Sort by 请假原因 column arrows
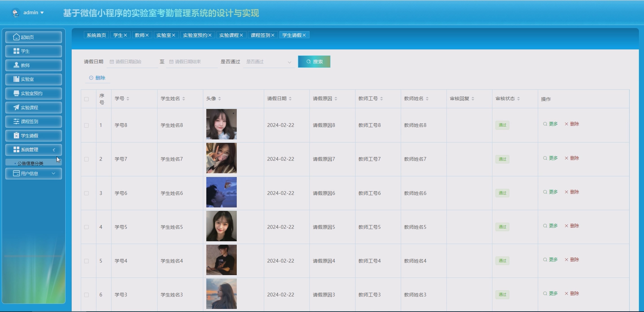Screen dimensions: 644x312 [x=336, y=99]
